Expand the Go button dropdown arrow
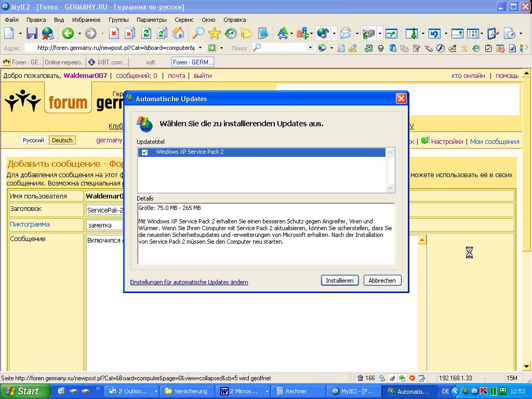This screenshot has height=399, width=532. pyautogui.click(x=221, y=48)
